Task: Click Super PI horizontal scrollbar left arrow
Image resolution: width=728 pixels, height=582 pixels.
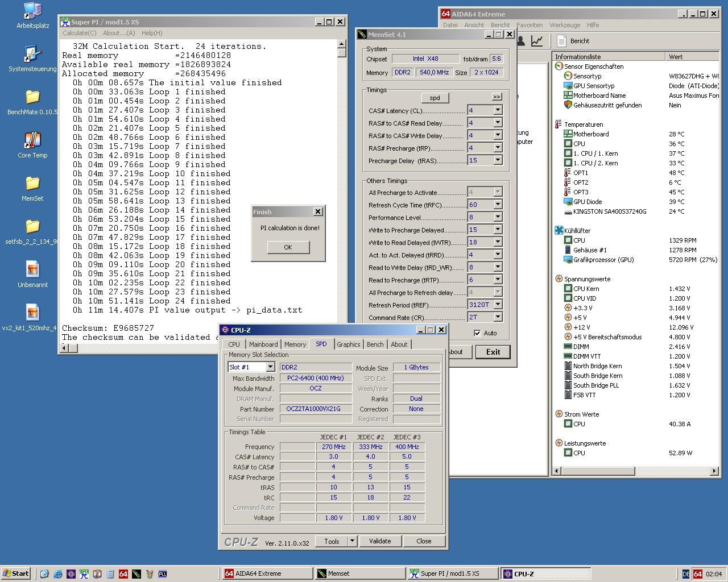Action: coord(64,348)
